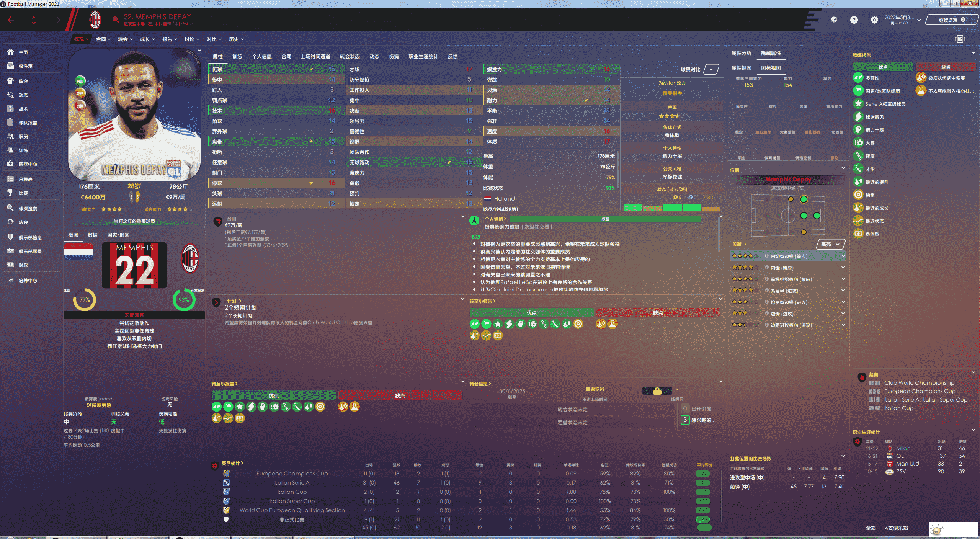Open the 计划 link

tap(234, 301)
